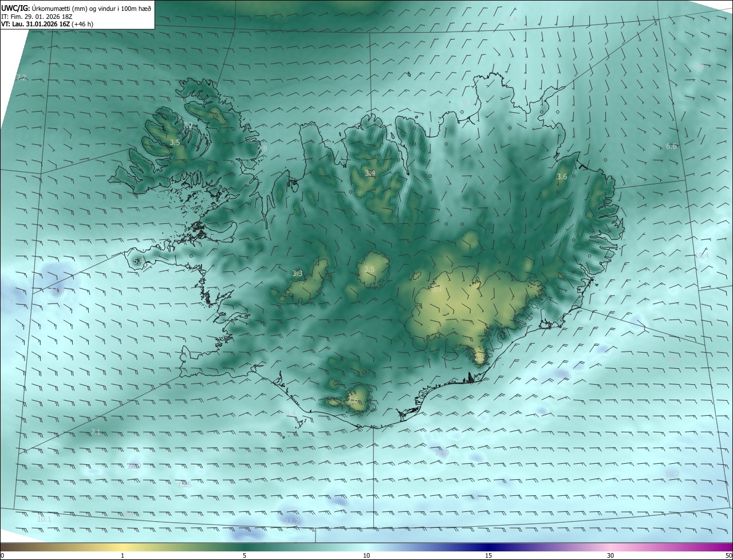Click the 11.7 value at the bottom edge
The image size is (733, 560).
pyautogui.click(x=293, y=520)
